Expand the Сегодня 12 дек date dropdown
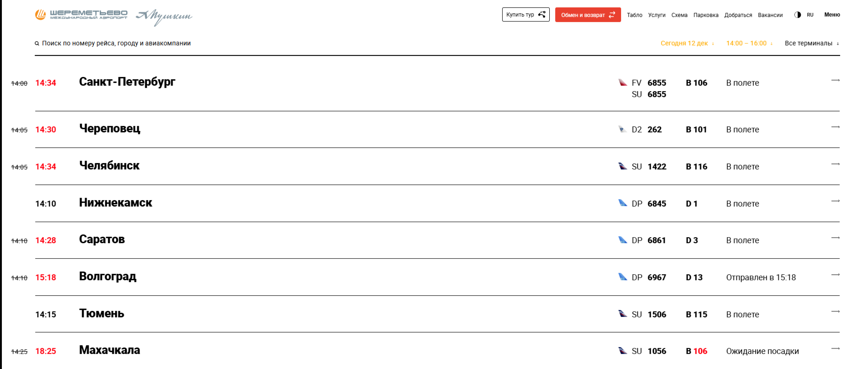 coord(687,43)
